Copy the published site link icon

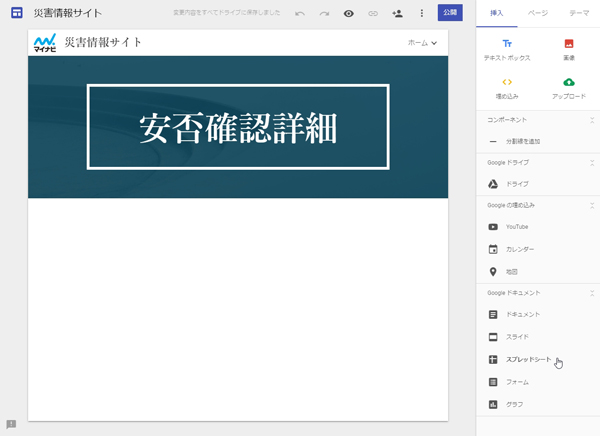click(373, 13)
